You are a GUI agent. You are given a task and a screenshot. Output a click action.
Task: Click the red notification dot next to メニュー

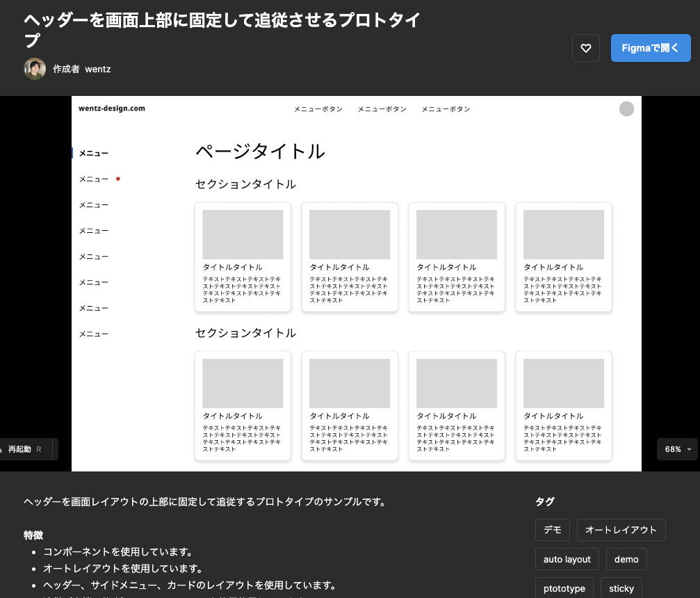(x=118, y=179)
